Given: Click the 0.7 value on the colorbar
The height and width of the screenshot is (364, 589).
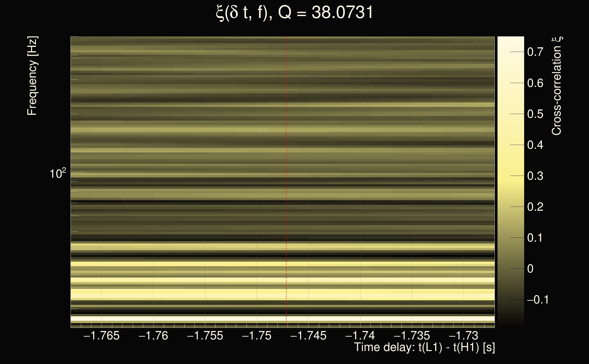Looking at the screenshot, I should tap(535, 52).
